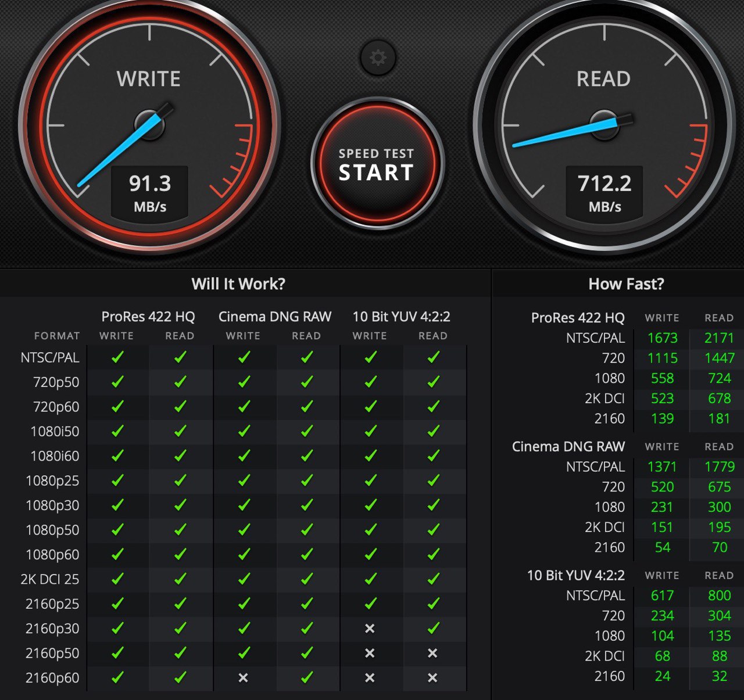Click the 10 Bit YUV write value 617
Image resolution: width=744 pixels, height=700 pixels.
663,595
